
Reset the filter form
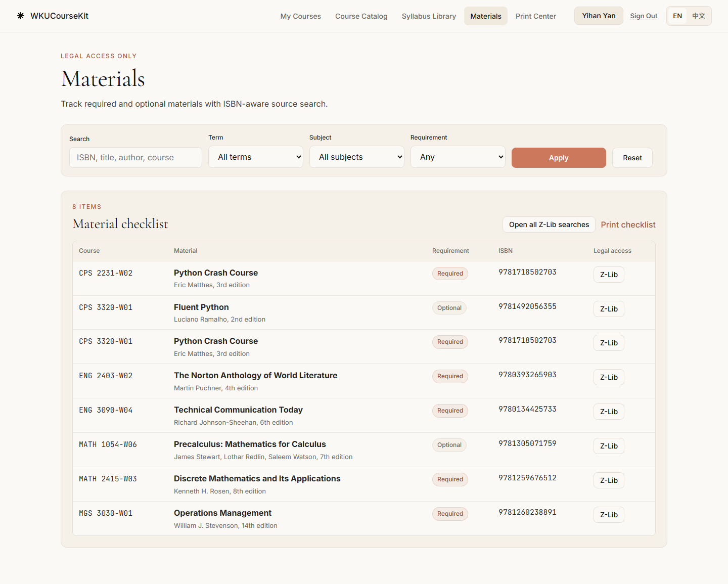click(632, 158)
